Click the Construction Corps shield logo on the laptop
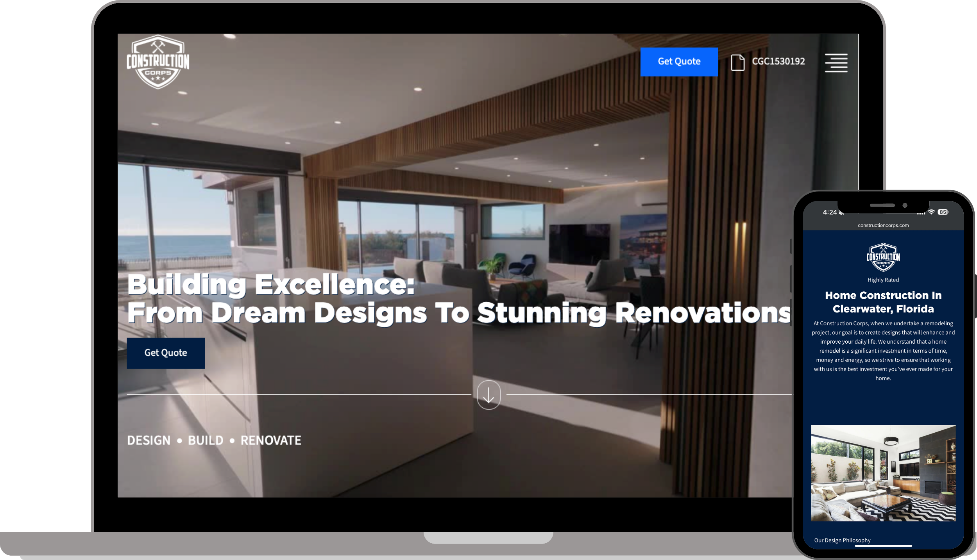Image resolution: width=977 pixels, height=560 pixels. point(158,62)
